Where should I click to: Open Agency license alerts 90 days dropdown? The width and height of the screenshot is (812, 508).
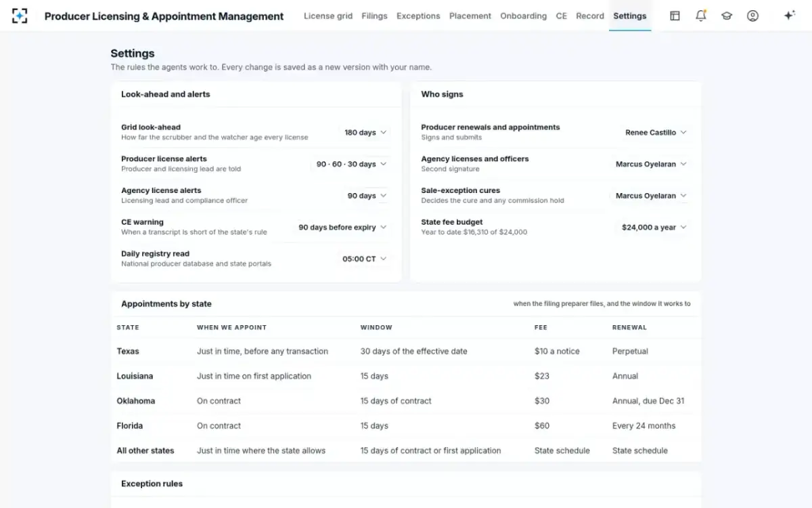click(x=367, y=196)
